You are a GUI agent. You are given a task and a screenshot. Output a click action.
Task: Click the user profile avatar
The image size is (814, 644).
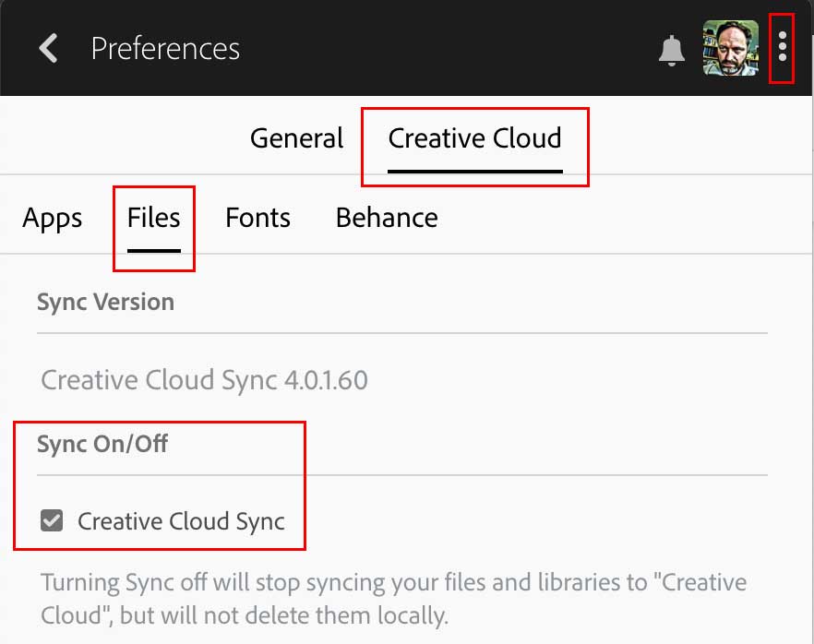(730, 48)
